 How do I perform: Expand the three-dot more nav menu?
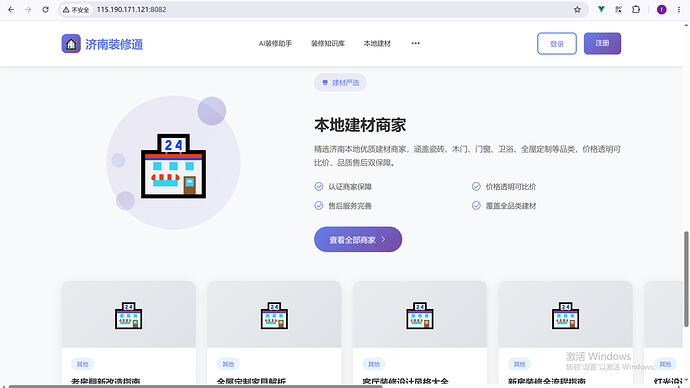coord(415,43)
